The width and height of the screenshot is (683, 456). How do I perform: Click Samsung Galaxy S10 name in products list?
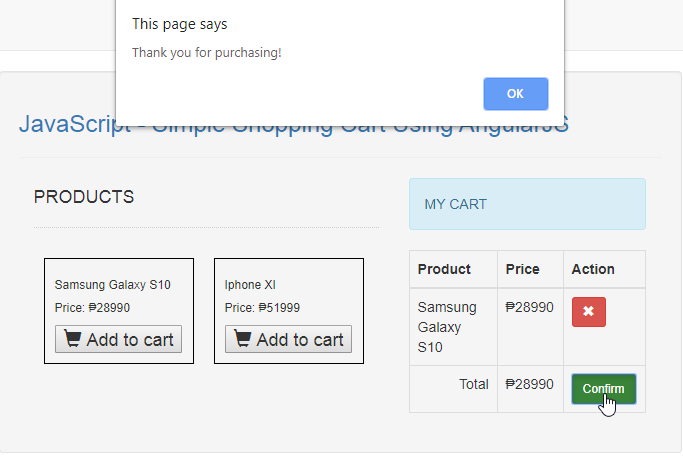pos(113,285)
